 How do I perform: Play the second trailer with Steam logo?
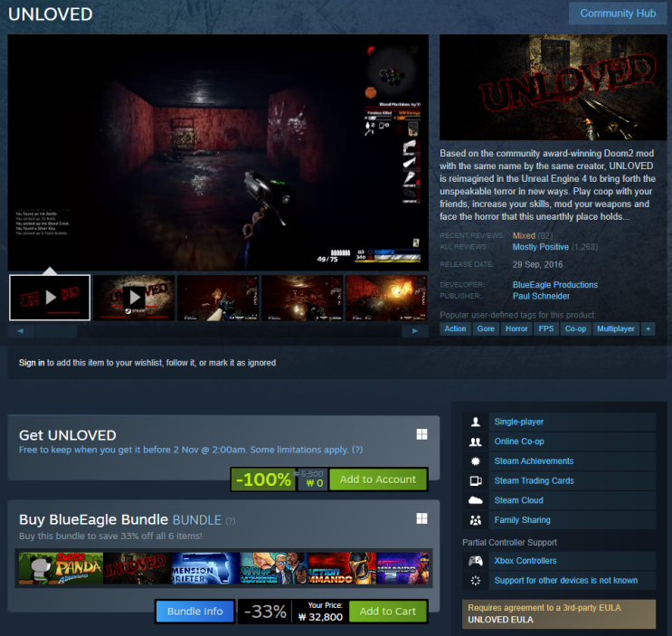(x=134, y=298)
